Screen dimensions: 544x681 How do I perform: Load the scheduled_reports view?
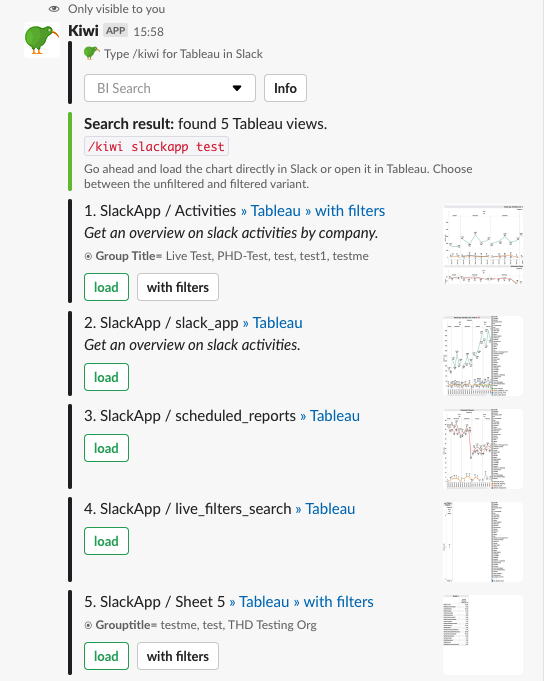click(x=106, y=448)
